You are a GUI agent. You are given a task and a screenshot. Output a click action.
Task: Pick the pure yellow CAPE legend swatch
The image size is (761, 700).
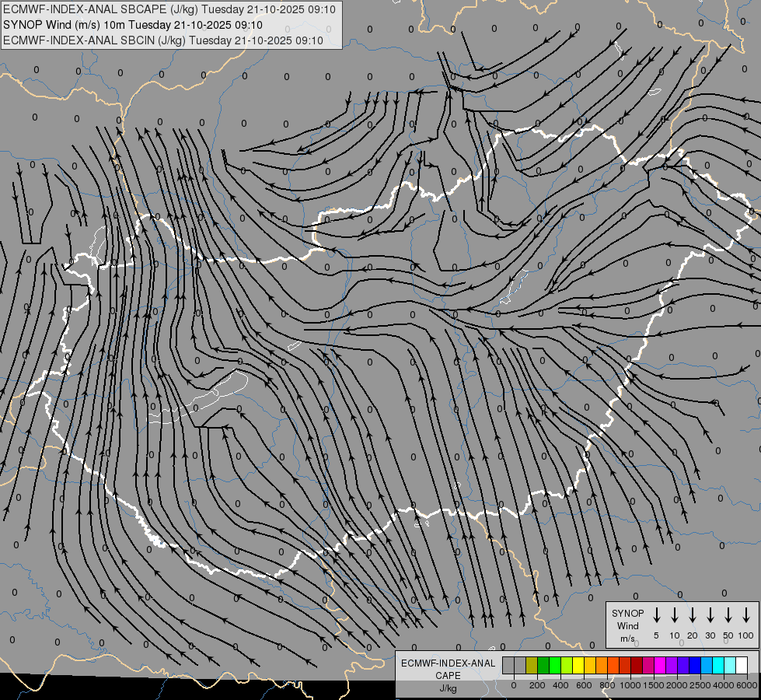(x=578, y=665)
